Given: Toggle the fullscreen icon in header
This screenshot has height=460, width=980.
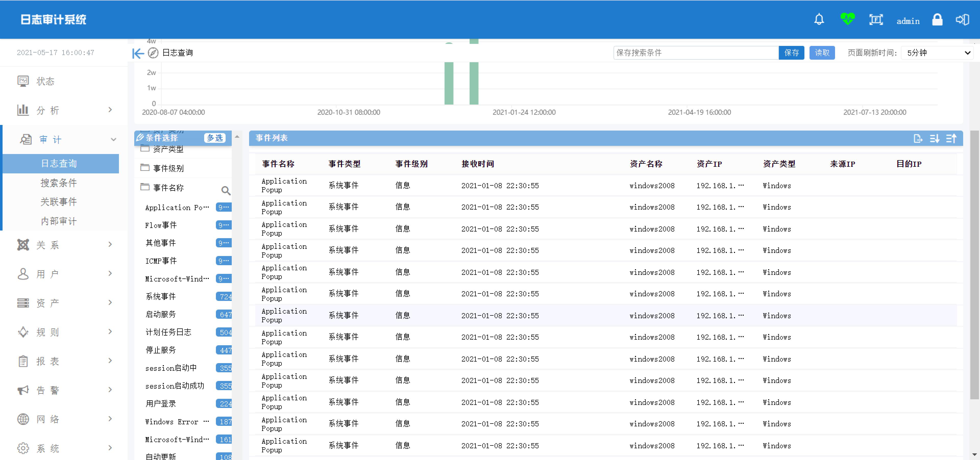Looking at the screenshot, I should click(x=876, y=19).
